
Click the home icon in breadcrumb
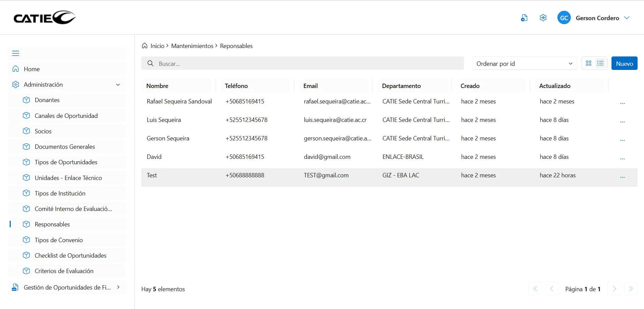pyautogui.click(x=145, y=46)
